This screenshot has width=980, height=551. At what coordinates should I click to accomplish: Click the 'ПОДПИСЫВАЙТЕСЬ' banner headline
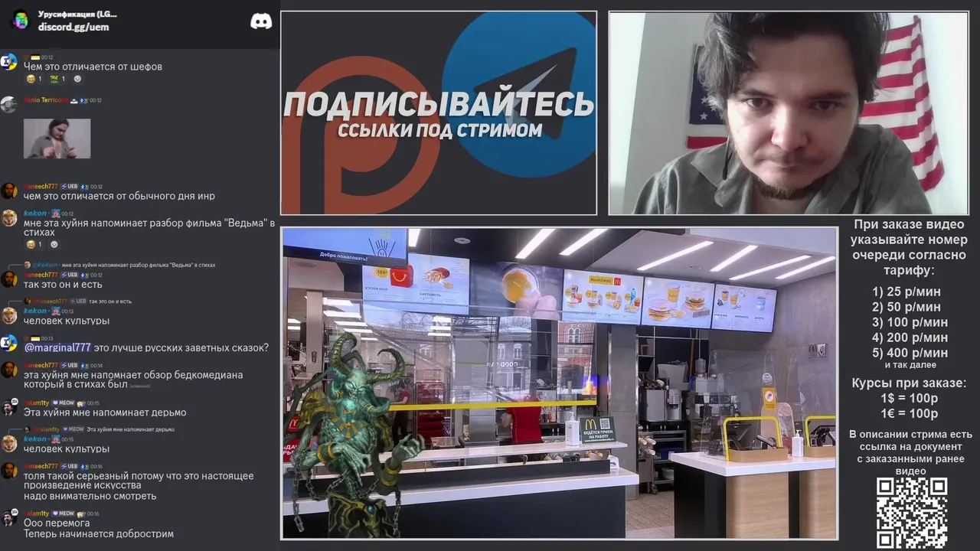(x=439, y=103)
